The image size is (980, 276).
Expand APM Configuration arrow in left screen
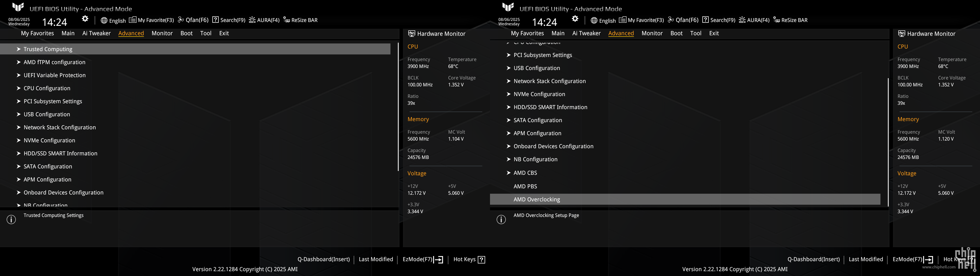[x=18, y=179]
